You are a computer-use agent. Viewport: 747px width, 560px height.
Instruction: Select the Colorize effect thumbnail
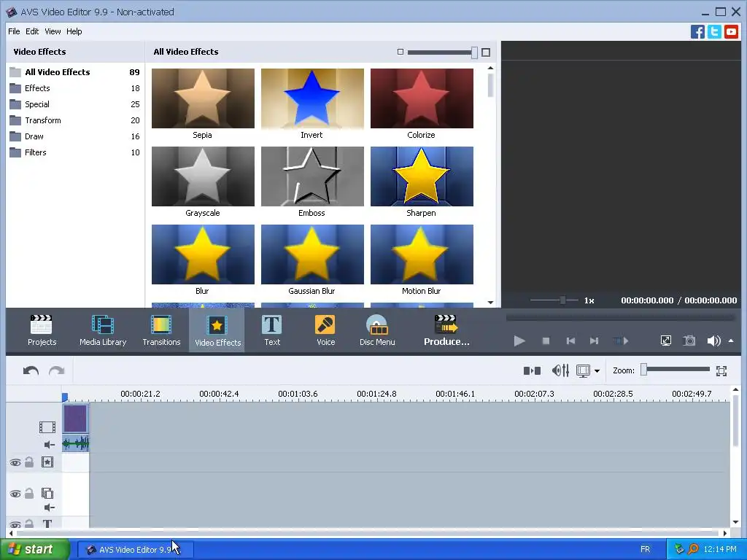422,98
